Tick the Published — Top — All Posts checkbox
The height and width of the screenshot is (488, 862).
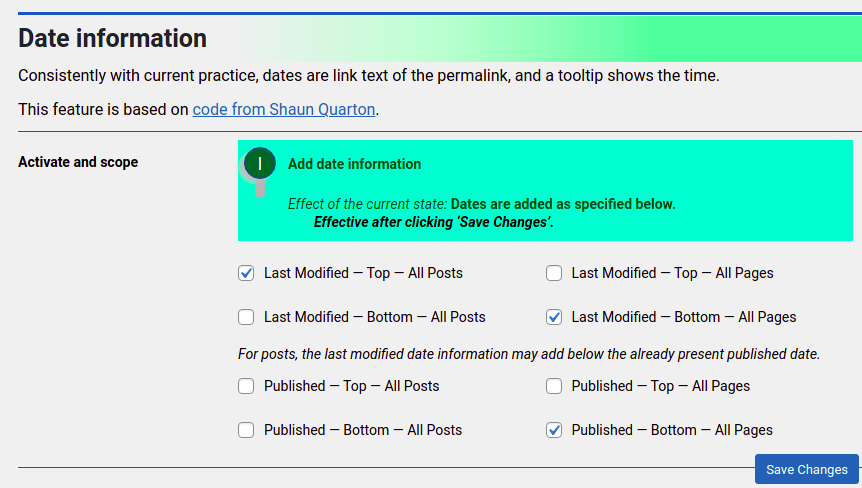click(x=246, y=386)
